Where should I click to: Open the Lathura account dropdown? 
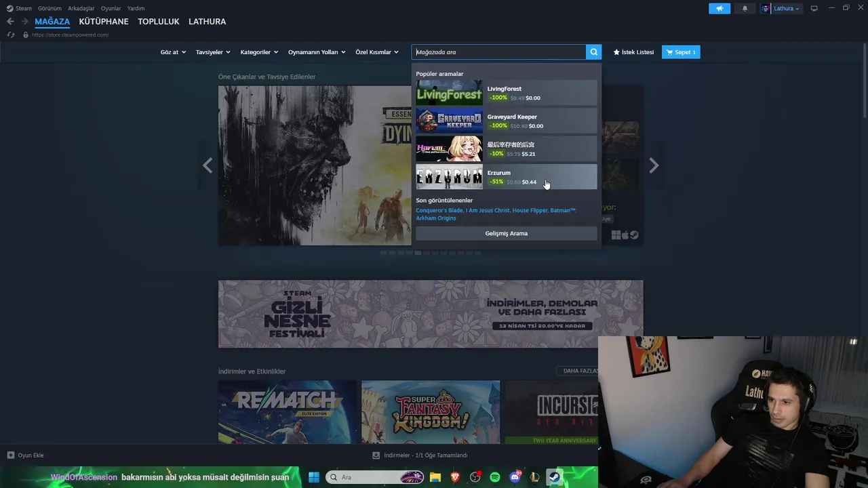point(786,8)
